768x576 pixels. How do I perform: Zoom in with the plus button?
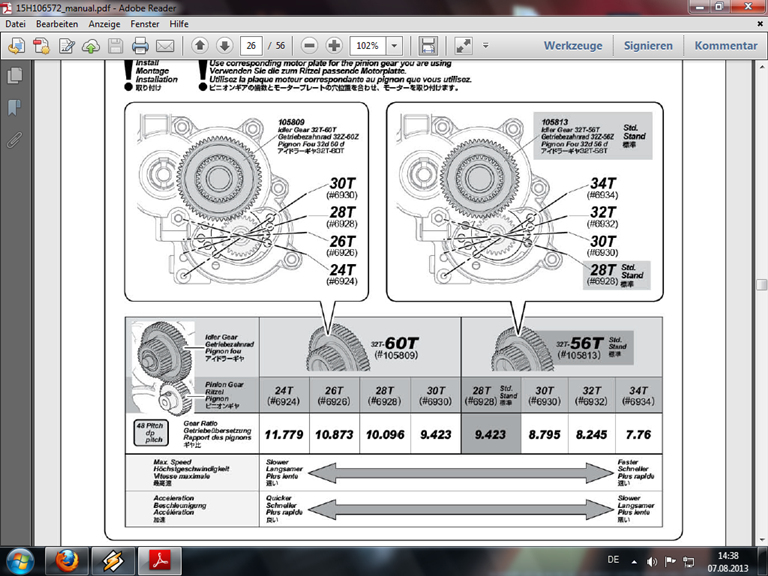pos(334,45)
